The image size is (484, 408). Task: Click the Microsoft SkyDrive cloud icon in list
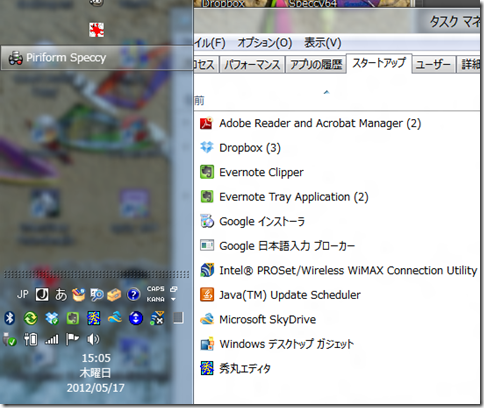point(207,319)
